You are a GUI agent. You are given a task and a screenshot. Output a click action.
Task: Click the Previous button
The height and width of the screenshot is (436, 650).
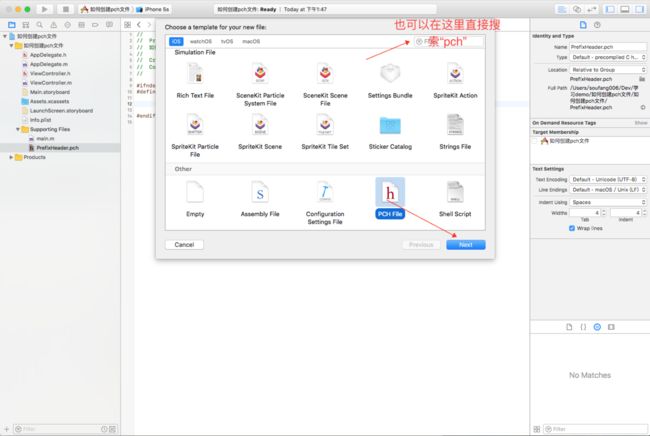(421, 245)
